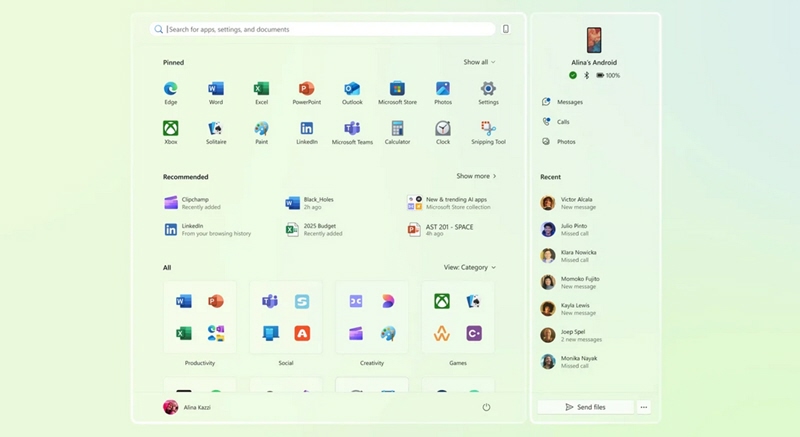Click the green connected status checkmark

click(x=573, y=75)
